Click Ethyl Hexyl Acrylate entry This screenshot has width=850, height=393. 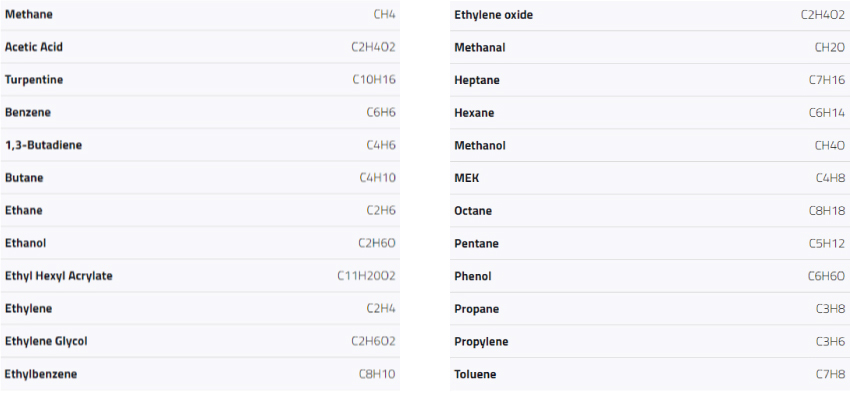59,276
